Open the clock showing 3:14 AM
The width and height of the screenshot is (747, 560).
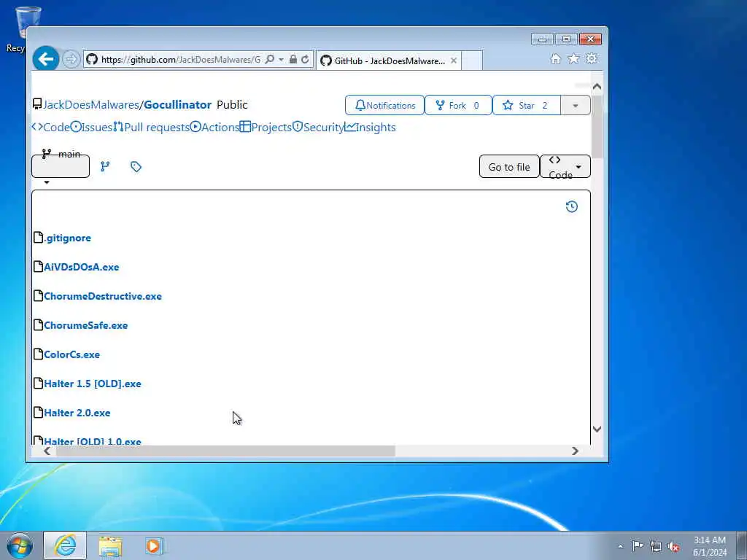[710, 546]
